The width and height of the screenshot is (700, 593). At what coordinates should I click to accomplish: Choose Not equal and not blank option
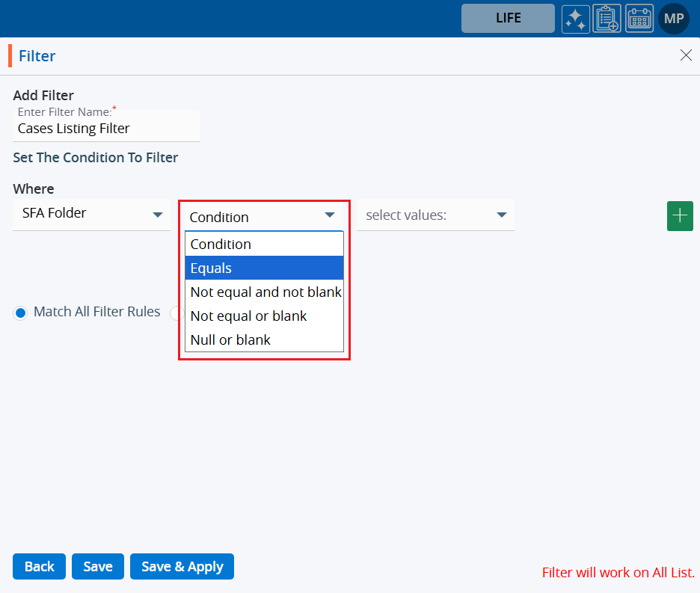(264, 292)
